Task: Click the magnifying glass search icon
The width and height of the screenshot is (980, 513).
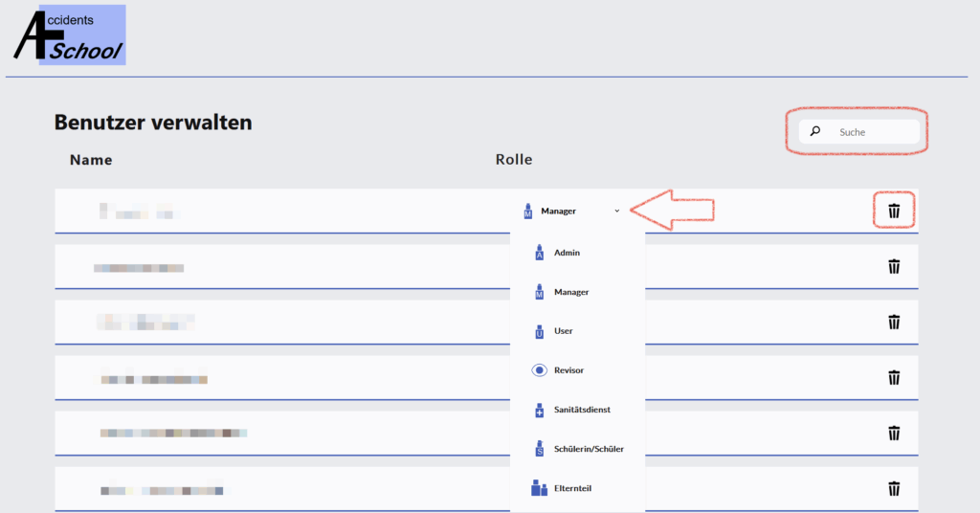Action: click(x=815, y=132)
